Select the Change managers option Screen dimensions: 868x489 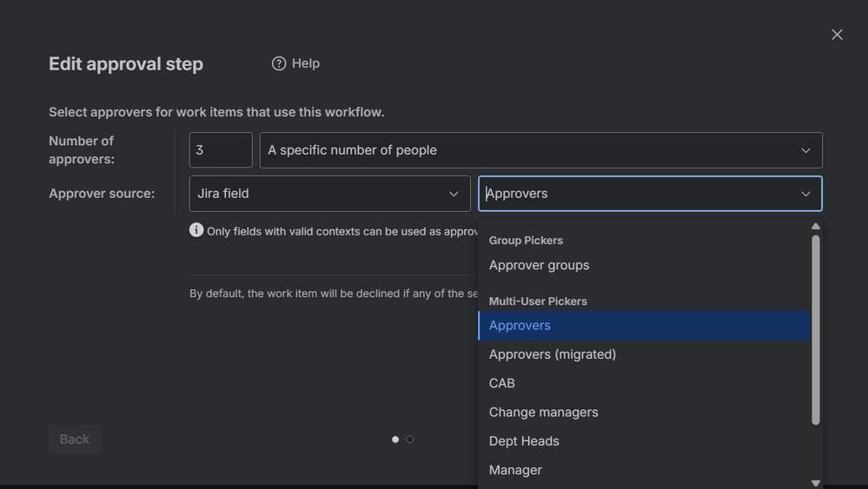pyautogui.click(x=543, y=412)
